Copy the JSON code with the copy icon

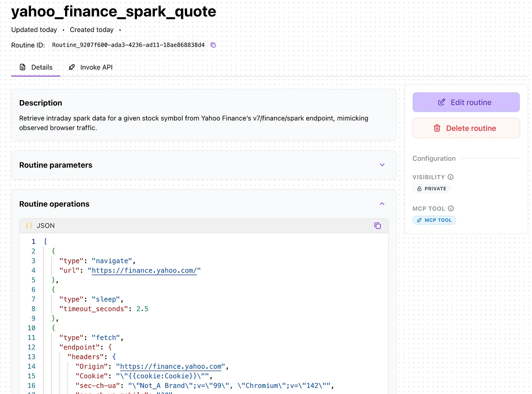point(378,226)
